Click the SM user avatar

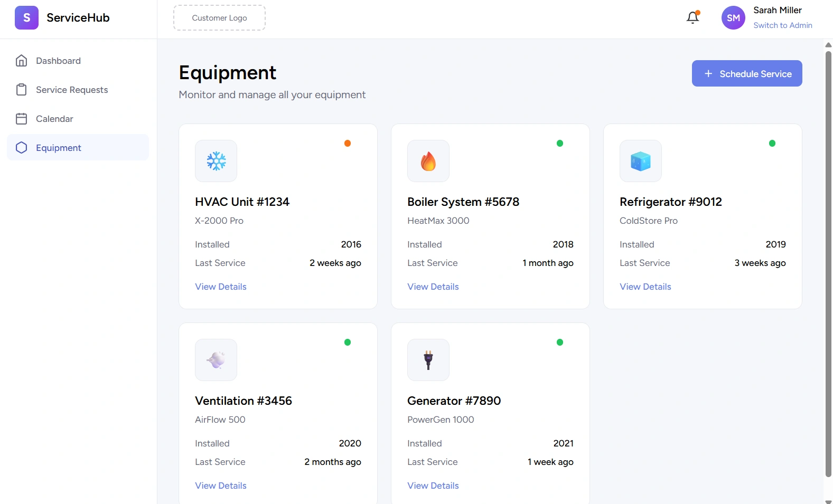tap(733, 17)
